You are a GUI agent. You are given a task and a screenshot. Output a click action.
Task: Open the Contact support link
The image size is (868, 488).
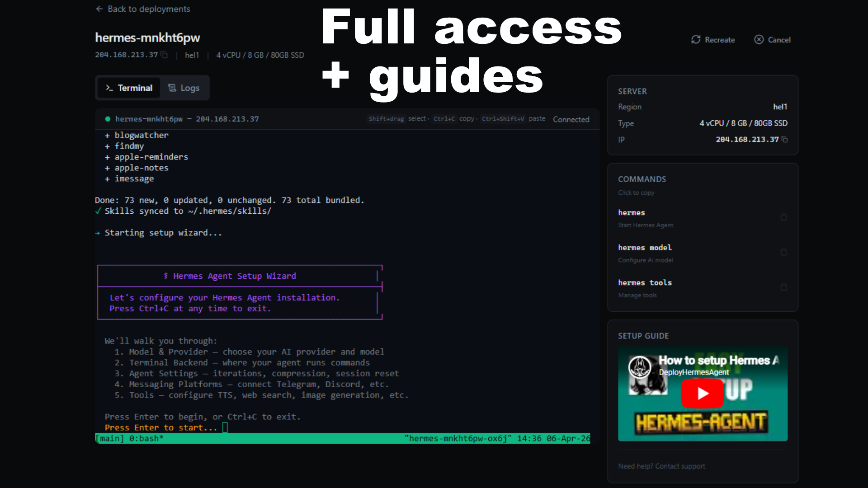(x=680, y=466)
